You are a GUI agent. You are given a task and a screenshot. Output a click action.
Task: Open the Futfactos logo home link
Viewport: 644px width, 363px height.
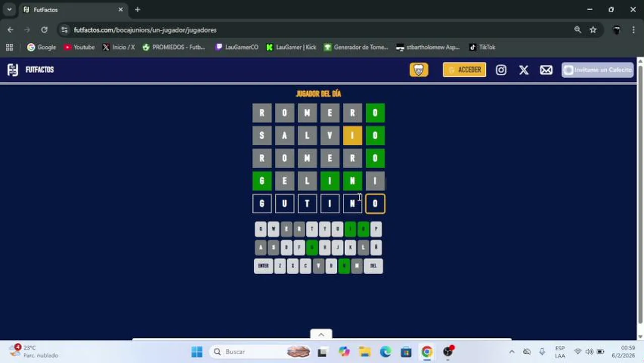pos(30,70)
